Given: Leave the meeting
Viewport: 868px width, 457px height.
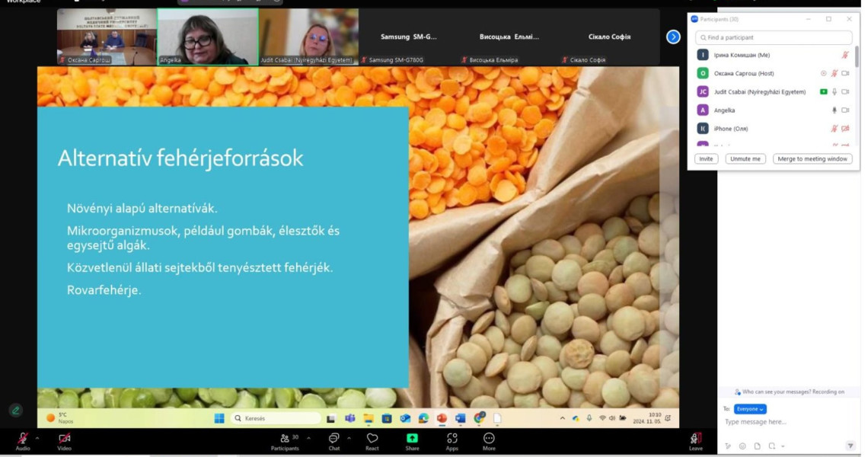Looking at the screenshot, I should [696, 441].
